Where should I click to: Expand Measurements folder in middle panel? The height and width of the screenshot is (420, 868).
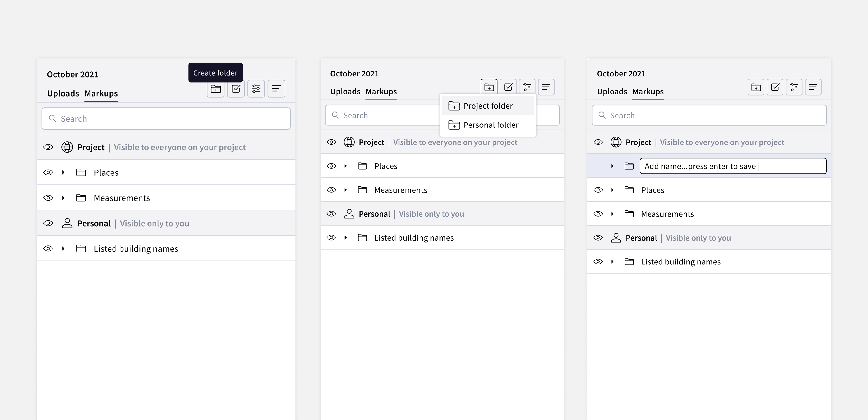(345, 190)
